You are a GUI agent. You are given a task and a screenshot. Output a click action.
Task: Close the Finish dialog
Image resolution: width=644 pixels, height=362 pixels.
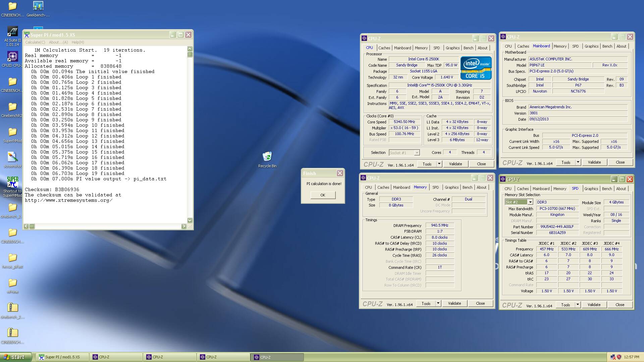340,173
